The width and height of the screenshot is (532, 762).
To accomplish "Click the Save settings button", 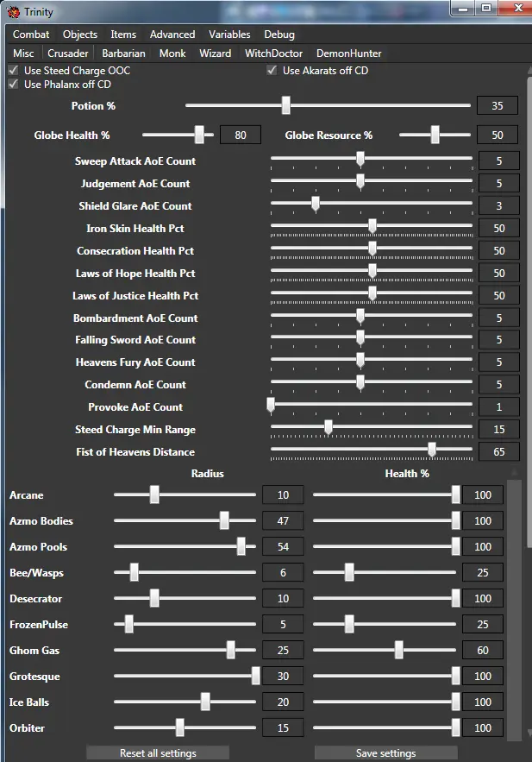I will click(x=385, y=753).
